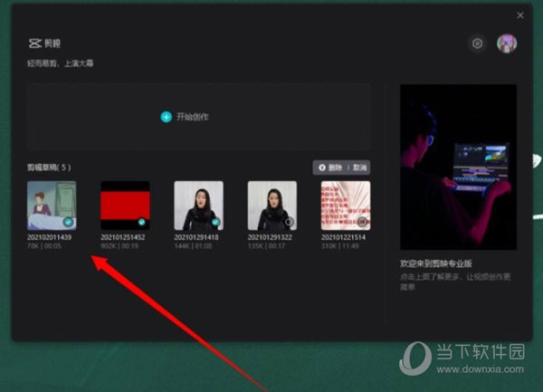Click 欢迎来到剪映专业版 title

(x=436, y=263)
